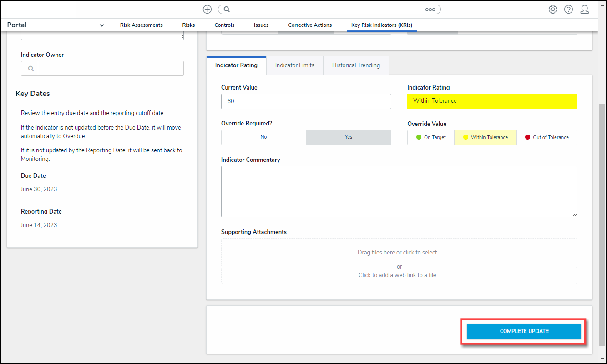Set Override Required to Yes
Image resolution: width=607 pixels, height=364 pixels.
click(348, 137)
